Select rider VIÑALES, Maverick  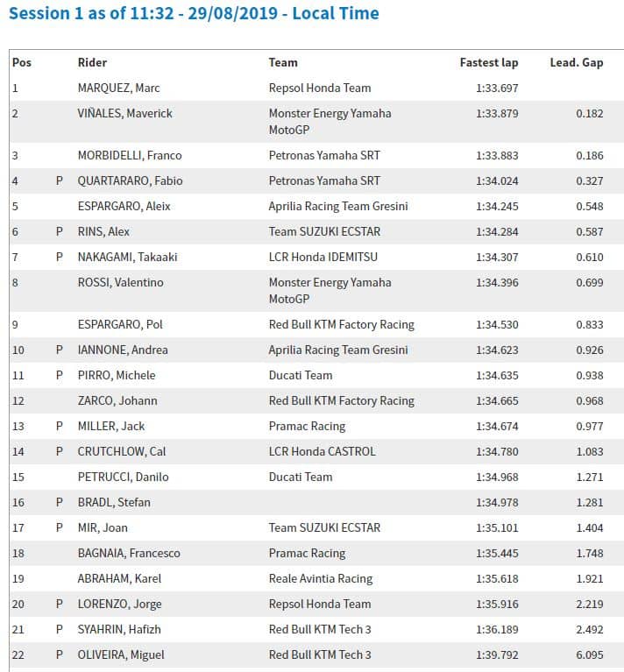click(125, 113)
